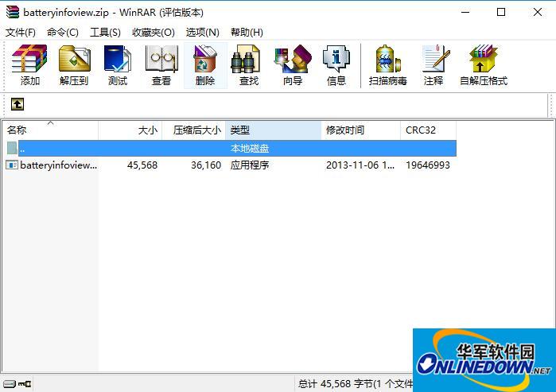This screenshot has width=556, height=392.
Task: Click the 本地磁盘 type cell
Action: tap(250, 148)
